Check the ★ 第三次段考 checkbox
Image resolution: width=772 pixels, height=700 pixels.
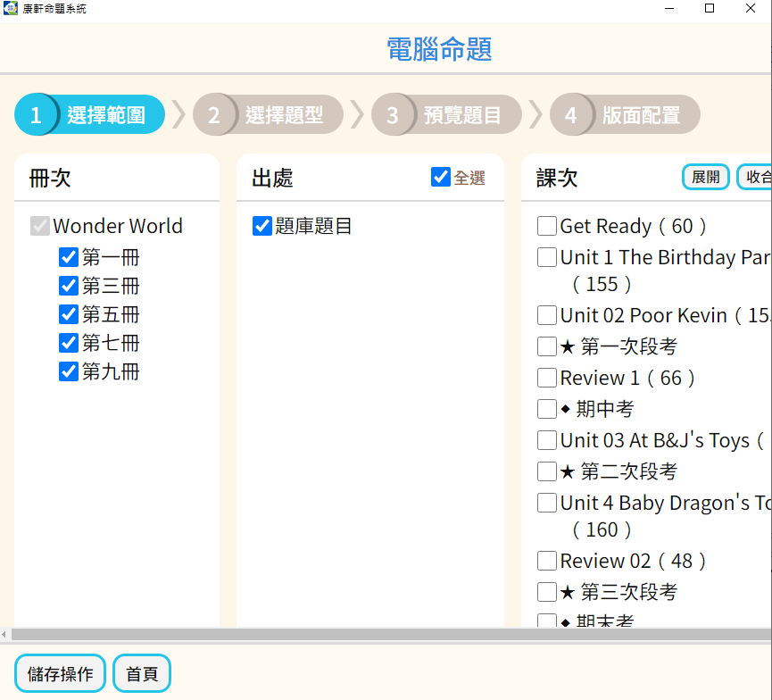(x=547, y=592)
